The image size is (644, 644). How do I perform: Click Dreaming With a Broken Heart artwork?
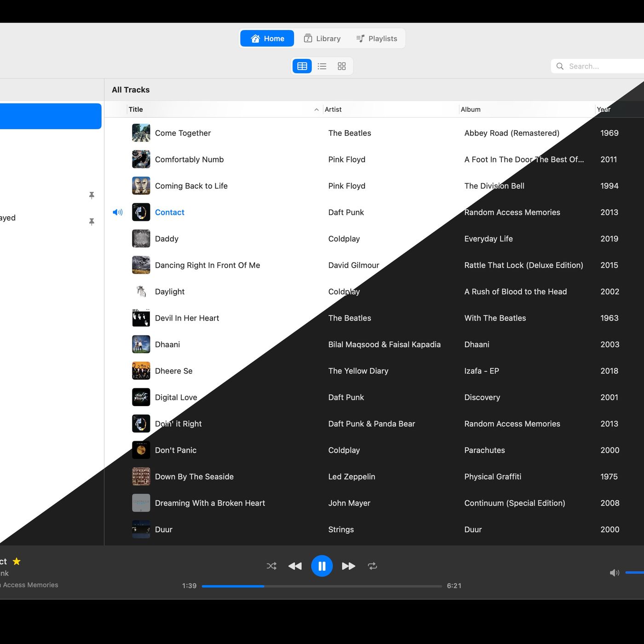(x=141, y=503)
